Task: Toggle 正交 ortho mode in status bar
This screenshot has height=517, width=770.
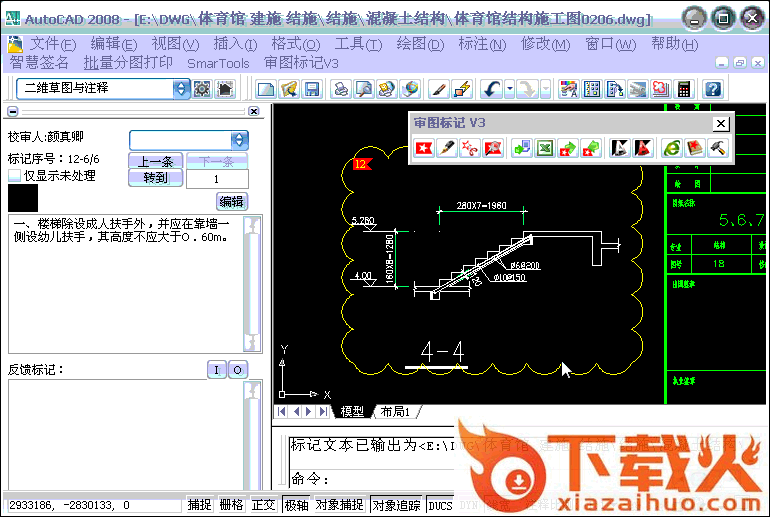Action: point(263,505)
